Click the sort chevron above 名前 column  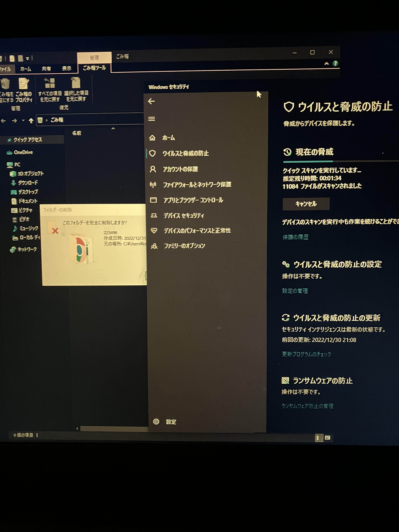click(113, 129)
